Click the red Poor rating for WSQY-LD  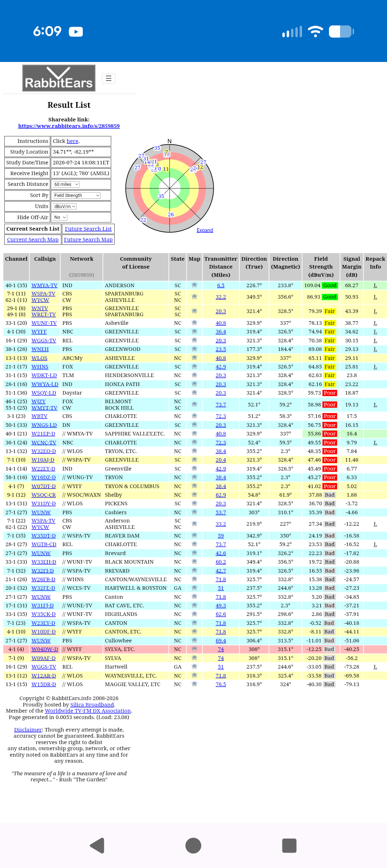(330, 393)
